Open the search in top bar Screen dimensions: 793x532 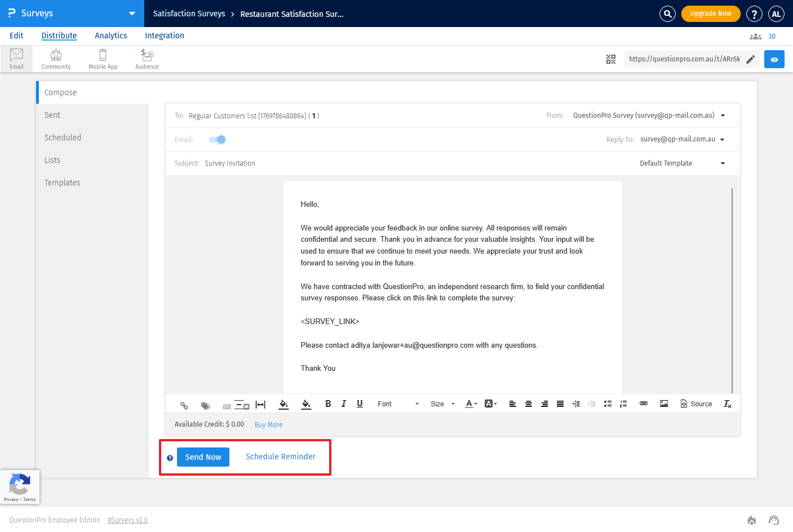[667, 14]
